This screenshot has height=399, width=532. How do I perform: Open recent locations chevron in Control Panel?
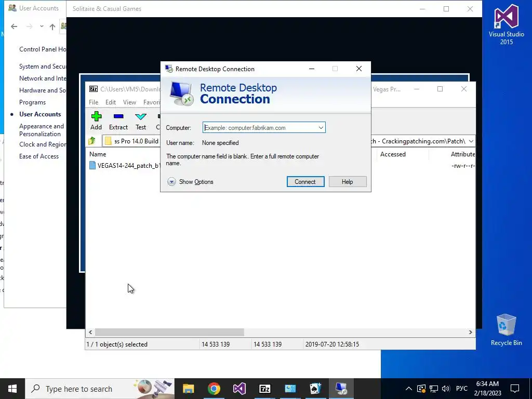pos(42,26)
